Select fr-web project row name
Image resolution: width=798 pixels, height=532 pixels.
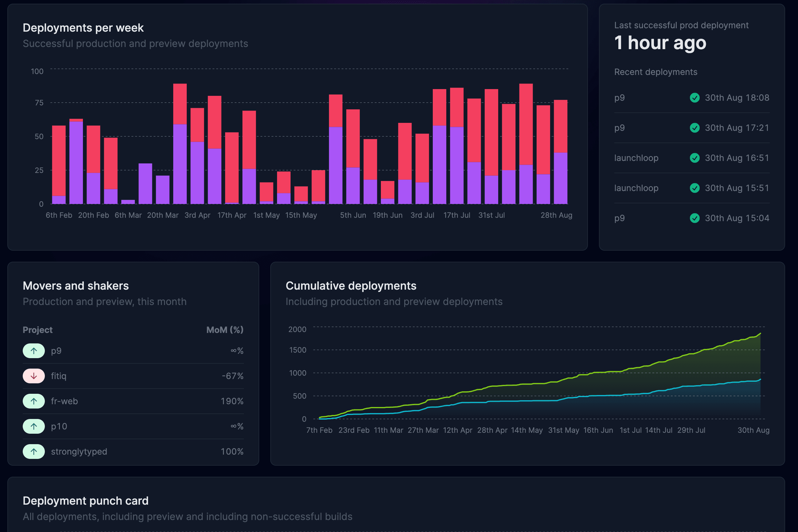click(x=65, y=401)
